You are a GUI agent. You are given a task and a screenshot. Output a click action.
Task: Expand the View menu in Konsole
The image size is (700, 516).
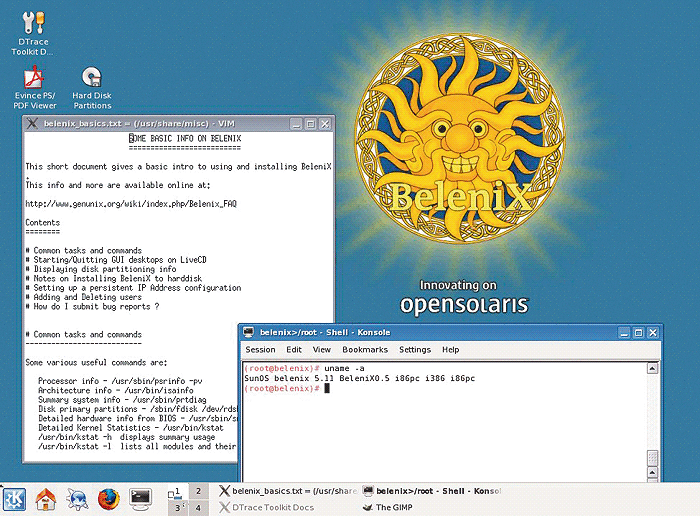coord(321,350)
